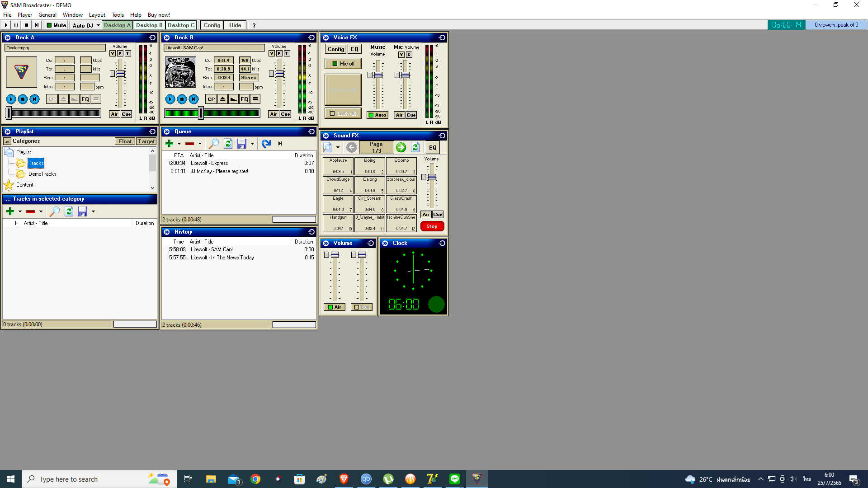This screenshot has width=868, height=488.
Task: Toggle the Mic off button
Action: 343,64
